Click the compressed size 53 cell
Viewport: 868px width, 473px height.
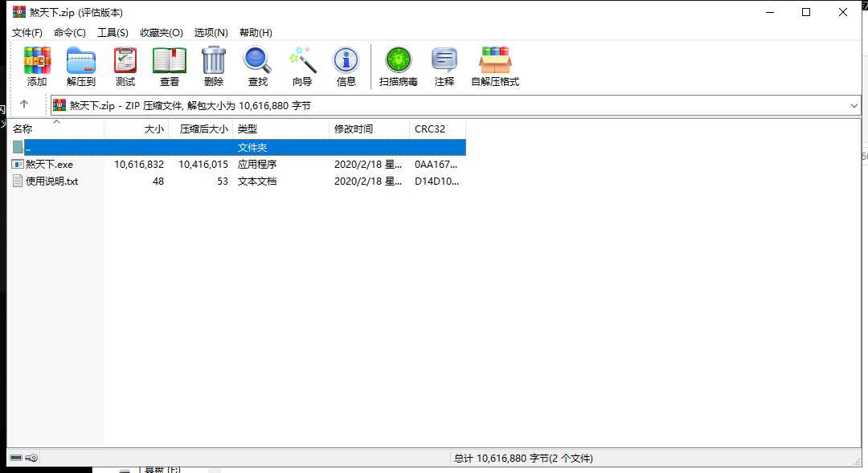[x=223, y=181]
